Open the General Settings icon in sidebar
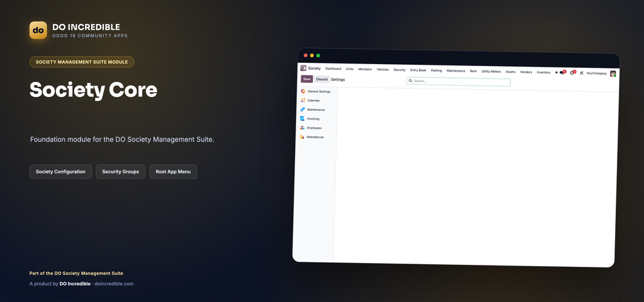Screen dimensions: 644x302 [303, 91]
